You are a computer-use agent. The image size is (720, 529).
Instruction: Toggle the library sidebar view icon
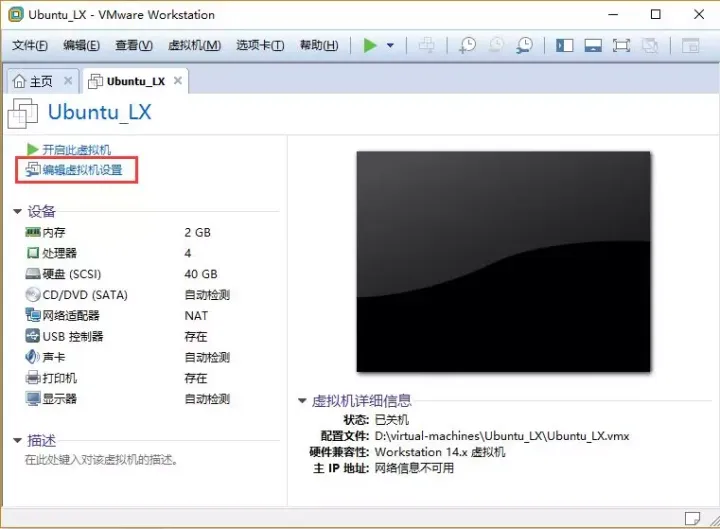coord(564,45)
